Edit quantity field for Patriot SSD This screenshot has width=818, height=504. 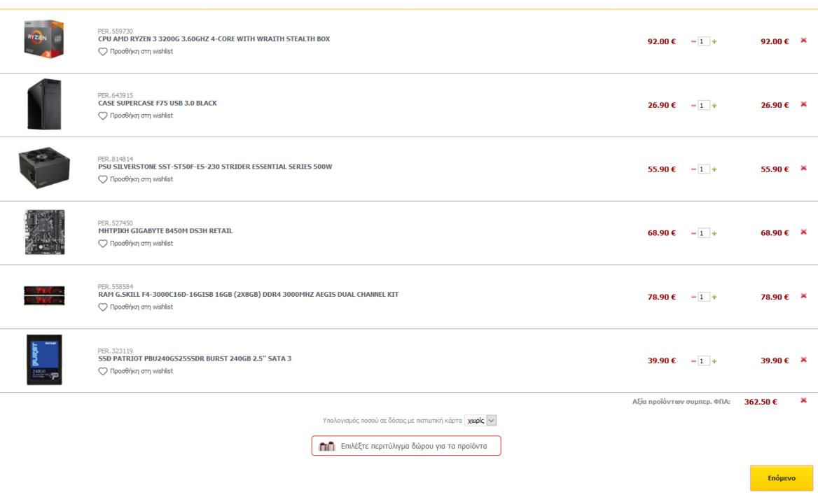(x=704, y=360)
